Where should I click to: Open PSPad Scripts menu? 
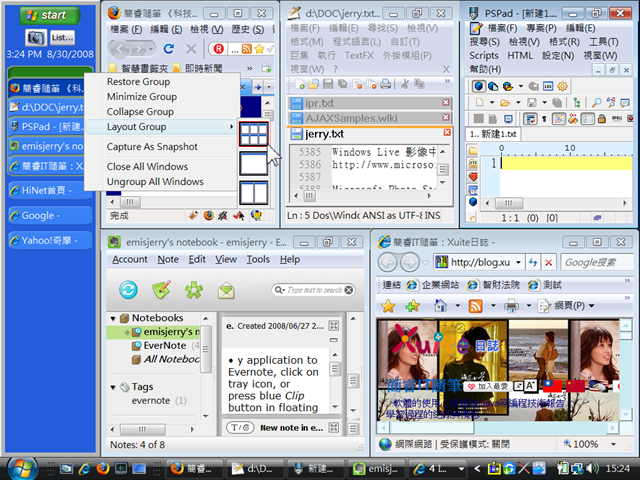click(484, 56)
